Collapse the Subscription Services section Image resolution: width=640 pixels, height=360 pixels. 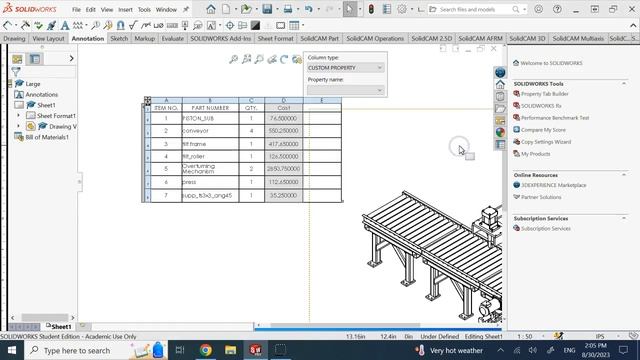624,219
